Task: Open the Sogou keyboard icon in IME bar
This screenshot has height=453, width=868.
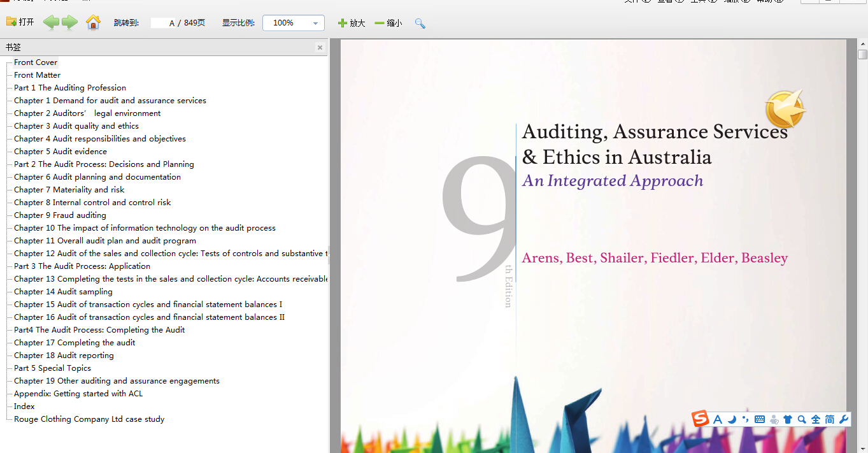Action: coord(759,419)
